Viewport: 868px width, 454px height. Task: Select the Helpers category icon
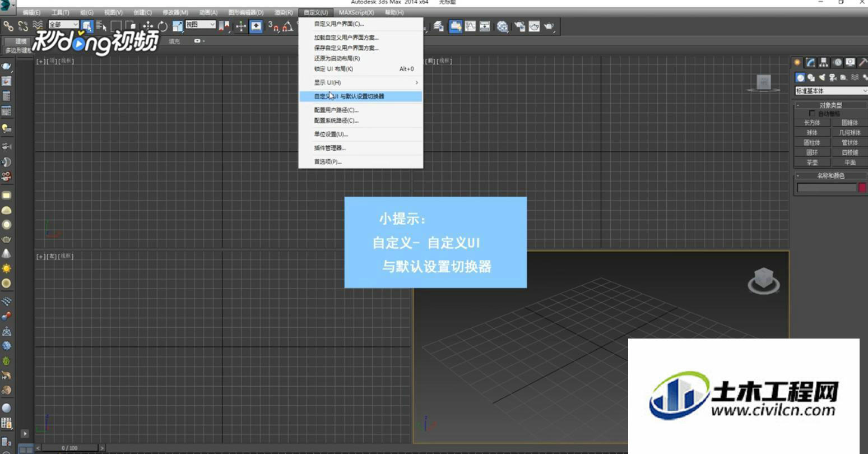[x=843, y=77]
